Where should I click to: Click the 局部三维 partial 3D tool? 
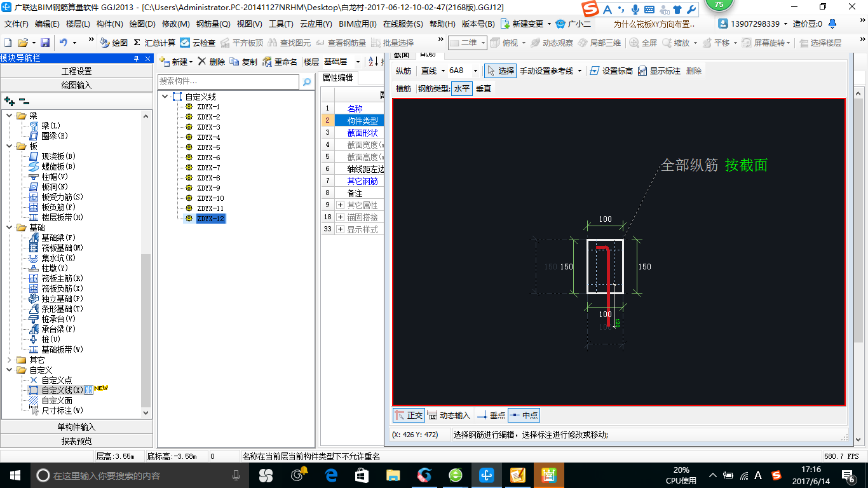coord(599,43)
